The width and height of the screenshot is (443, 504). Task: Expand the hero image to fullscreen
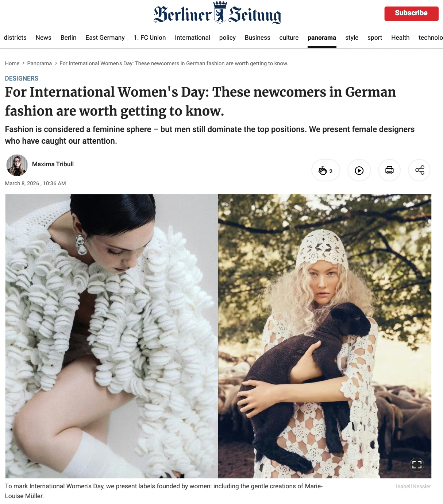click(x=417, y=465)
